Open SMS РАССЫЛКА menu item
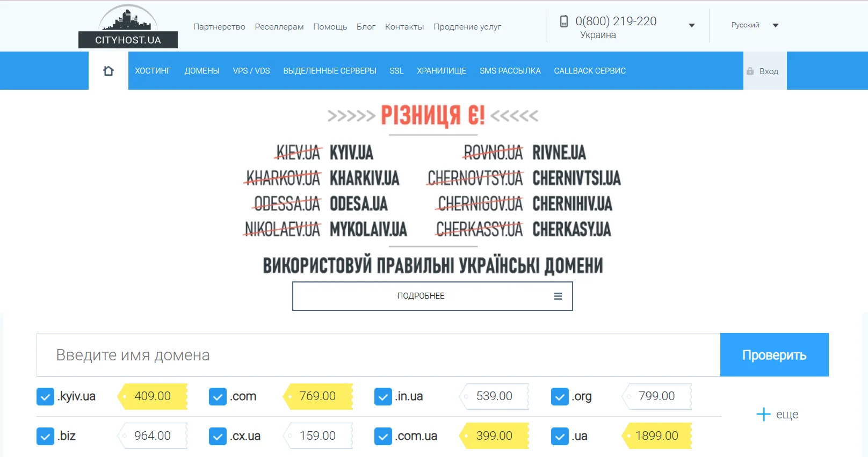The image size is (868, 457). point(510,71)
